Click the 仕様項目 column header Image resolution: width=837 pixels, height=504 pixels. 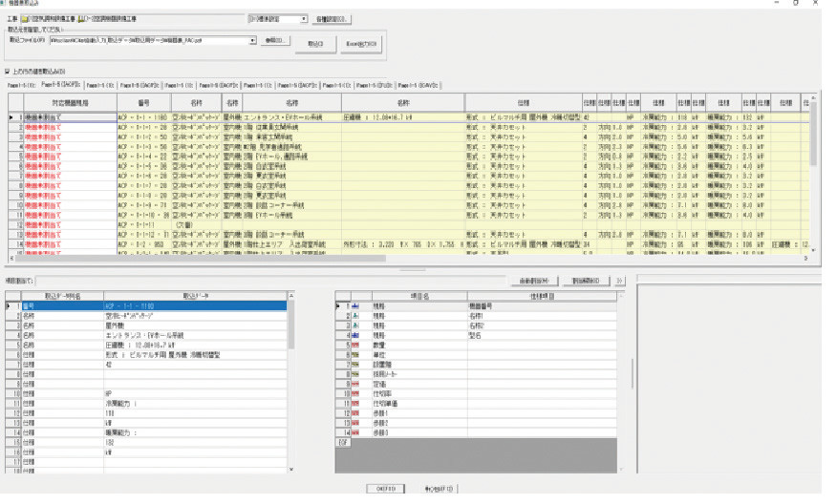click(542, 296)
